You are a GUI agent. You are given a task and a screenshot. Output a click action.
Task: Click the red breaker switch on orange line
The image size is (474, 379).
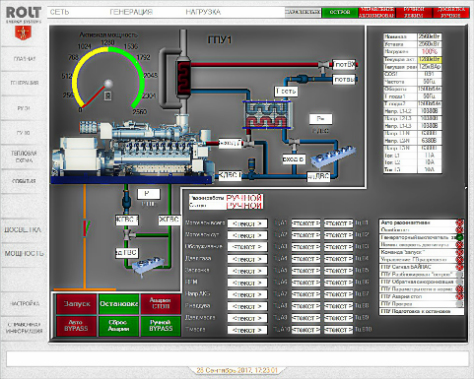[85, 228]
